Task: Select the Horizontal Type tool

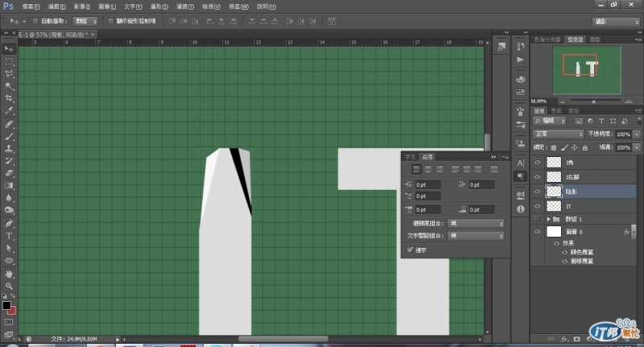Action: point(10,236)
